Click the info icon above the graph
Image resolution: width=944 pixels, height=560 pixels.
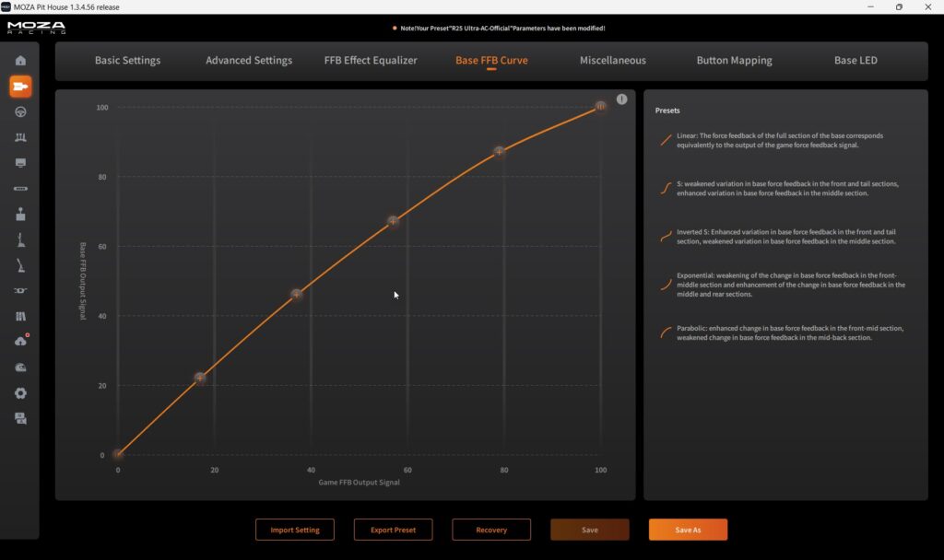(621, 99)
